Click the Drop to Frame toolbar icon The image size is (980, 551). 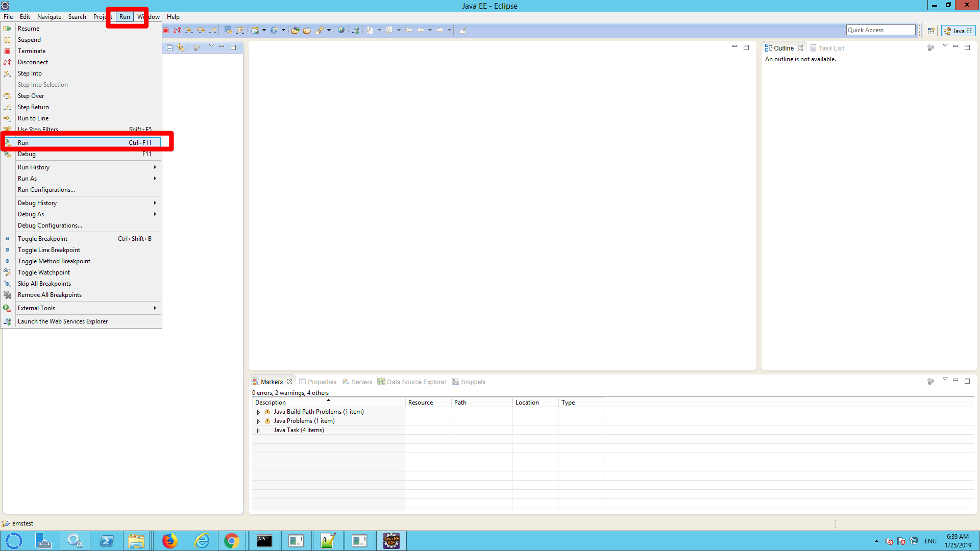pyautogui.click(x=228, y=30)
